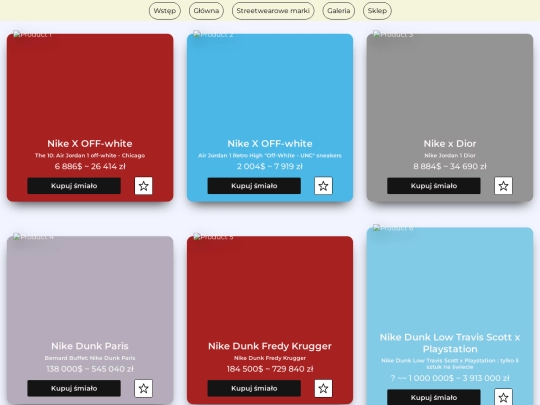The width and height of the screenshot is (540, 405).
Task: Go to the Główna page
Action: [x=206, y=11]
